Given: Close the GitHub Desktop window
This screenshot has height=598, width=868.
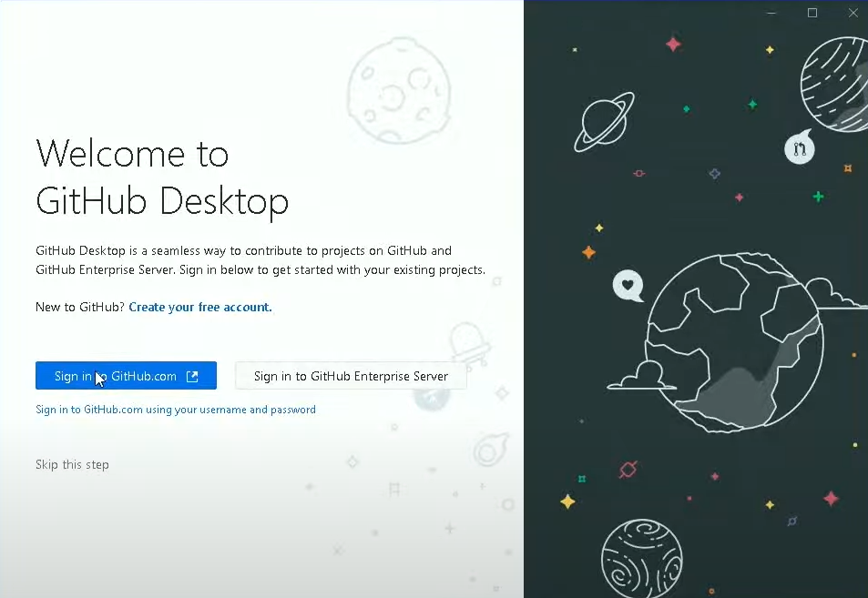Looking at the screenshot, I should click(x=853, y=13).
